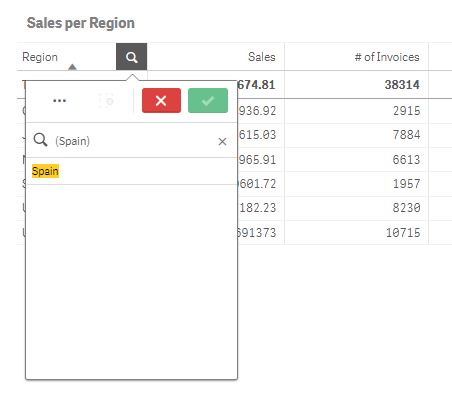452x394 pixels.
Task: Click the sales cell ending 182.23
Action: (x=257, y=208)
